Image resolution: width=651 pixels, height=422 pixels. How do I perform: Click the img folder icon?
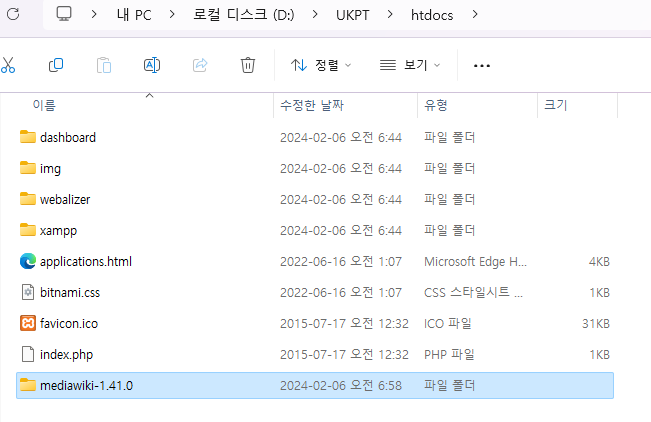(x=28, y=168)
